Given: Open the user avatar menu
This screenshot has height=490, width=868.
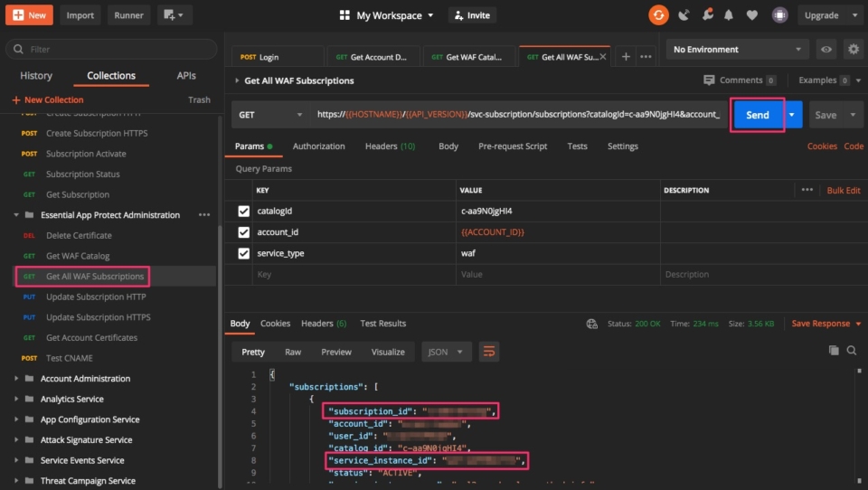Looking at the screenshot, I should (779, 15).
